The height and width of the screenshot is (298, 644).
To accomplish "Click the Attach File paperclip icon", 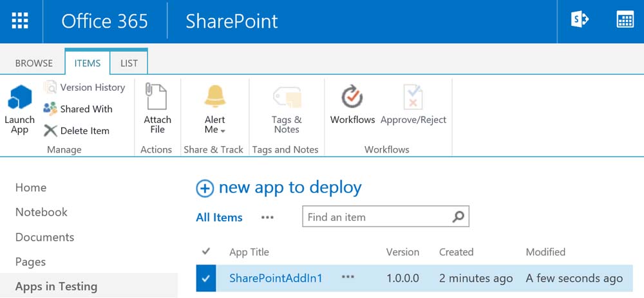I will 157,97.
